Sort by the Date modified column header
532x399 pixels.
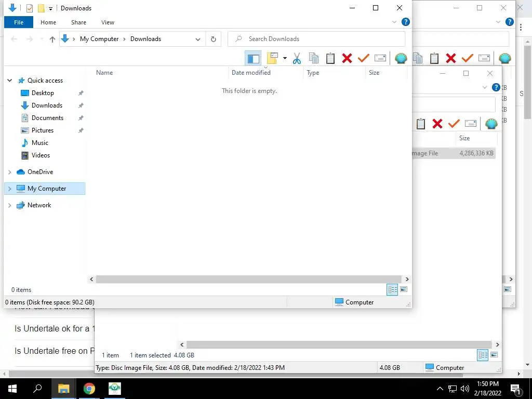tap(251, 73)
